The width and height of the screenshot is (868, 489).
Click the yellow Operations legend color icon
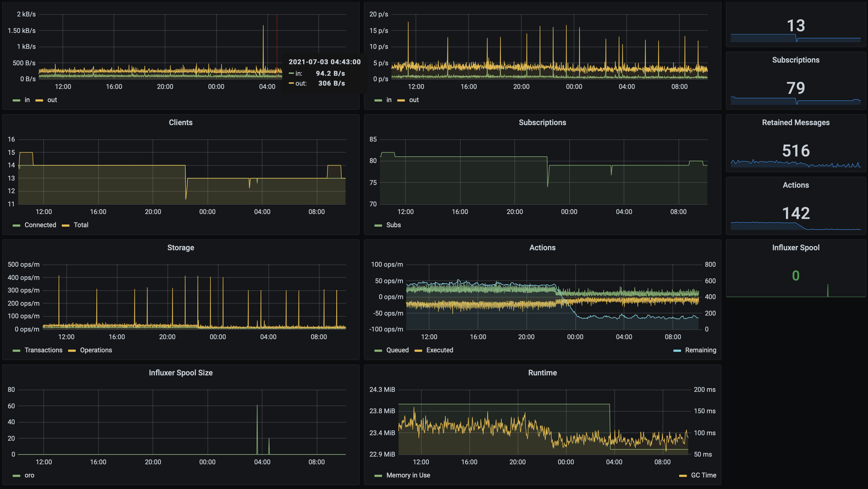72,351
